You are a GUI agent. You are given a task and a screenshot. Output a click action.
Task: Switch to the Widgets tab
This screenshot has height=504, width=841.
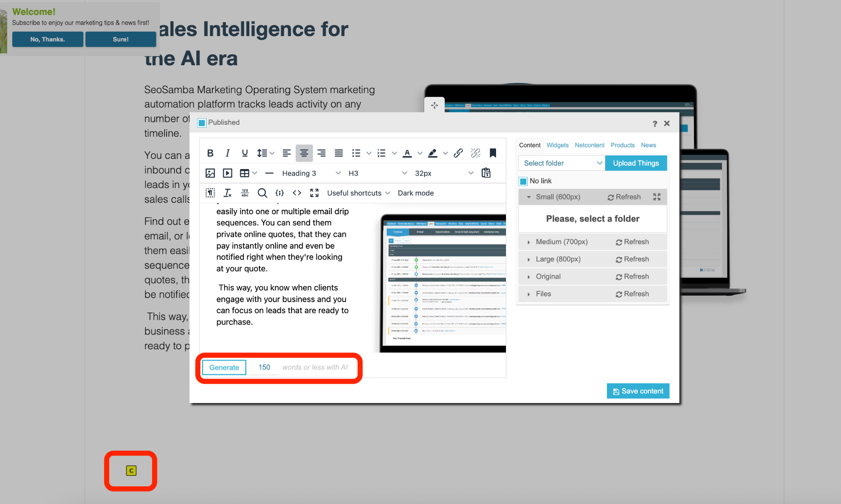(557, 145)
